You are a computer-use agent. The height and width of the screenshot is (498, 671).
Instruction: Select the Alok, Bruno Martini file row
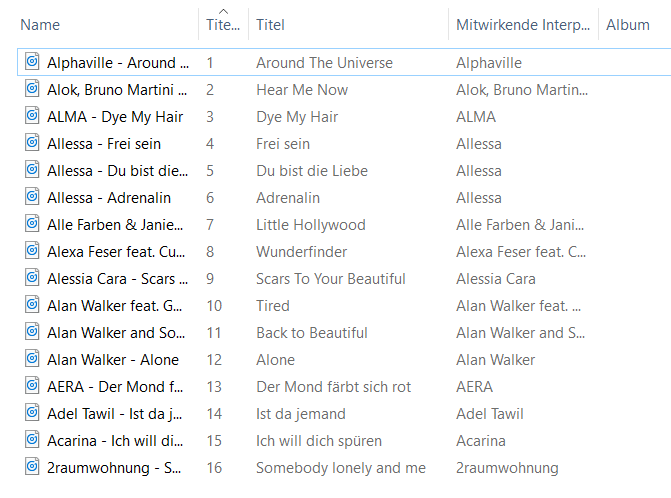coord(114,89)
